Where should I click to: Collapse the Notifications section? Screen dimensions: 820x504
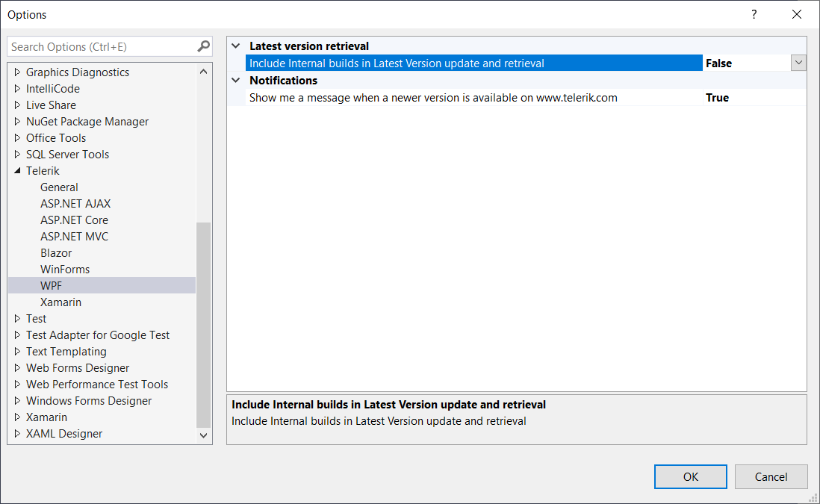[237, 80]
